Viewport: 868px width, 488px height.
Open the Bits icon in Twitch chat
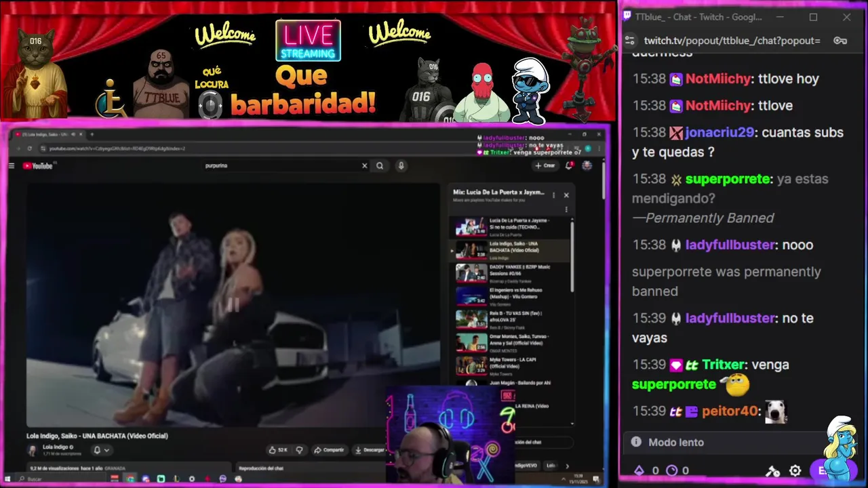639,470
